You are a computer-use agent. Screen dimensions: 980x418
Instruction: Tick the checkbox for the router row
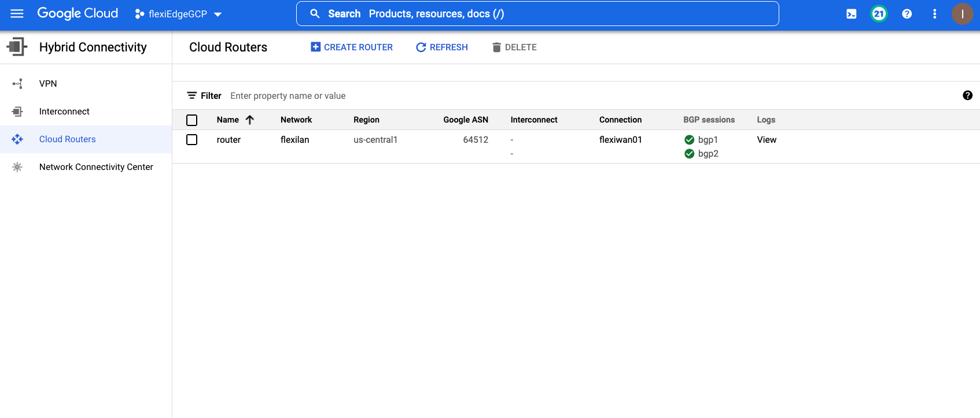[x=192, y=140]
